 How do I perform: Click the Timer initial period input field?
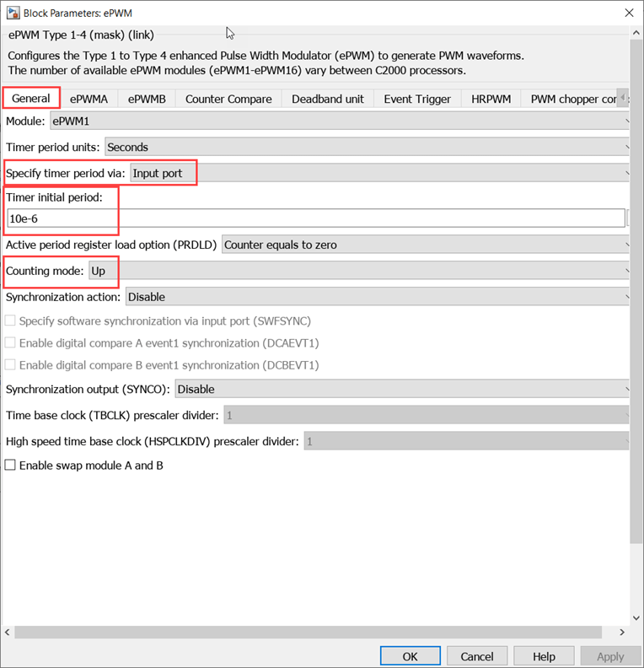[315, 218]
